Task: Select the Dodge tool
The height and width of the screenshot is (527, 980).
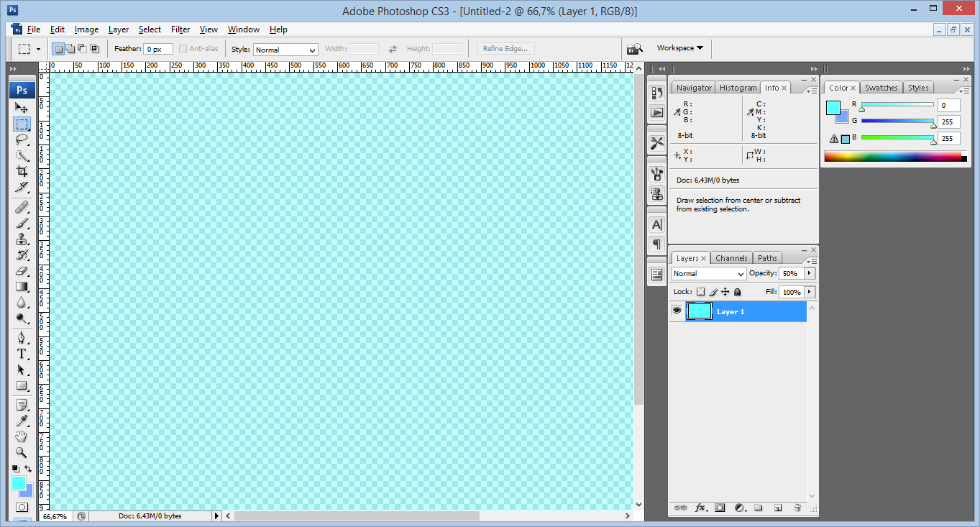Action: [22, 319]
